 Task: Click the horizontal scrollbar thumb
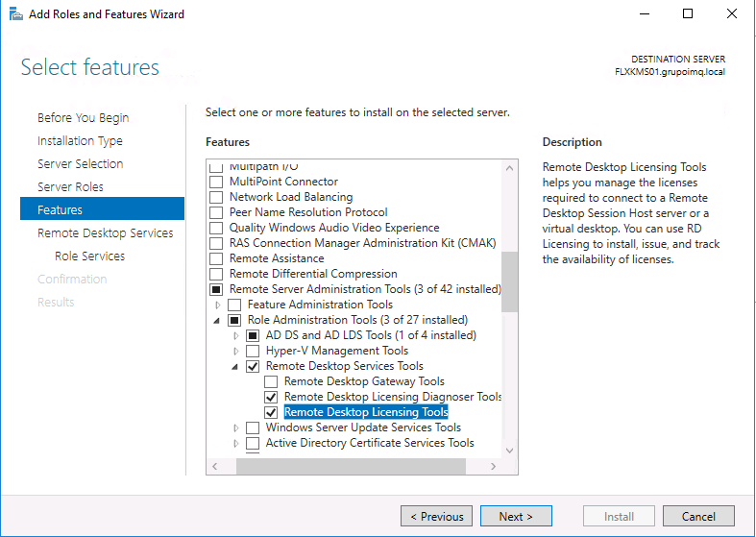tap(351, 466)
